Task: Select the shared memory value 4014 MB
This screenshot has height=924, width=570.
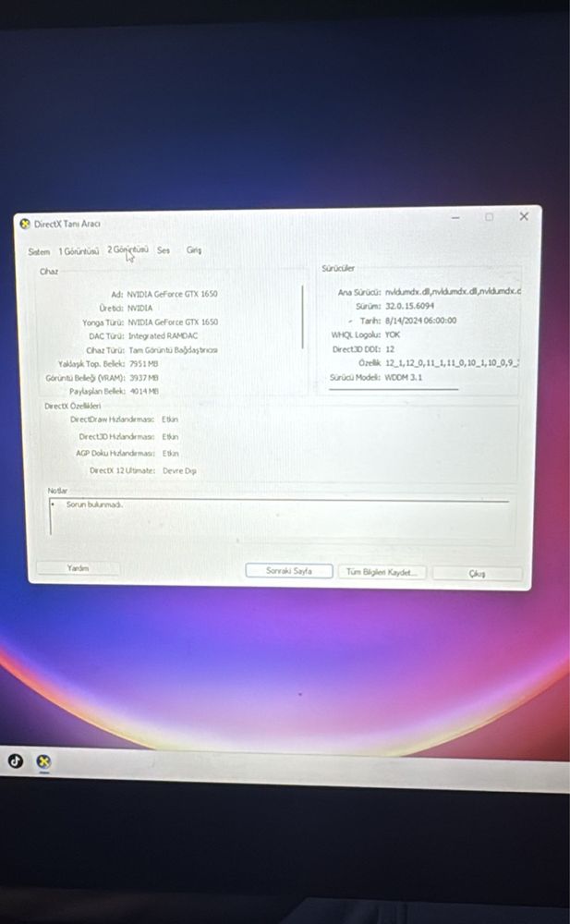Action: 144,391
